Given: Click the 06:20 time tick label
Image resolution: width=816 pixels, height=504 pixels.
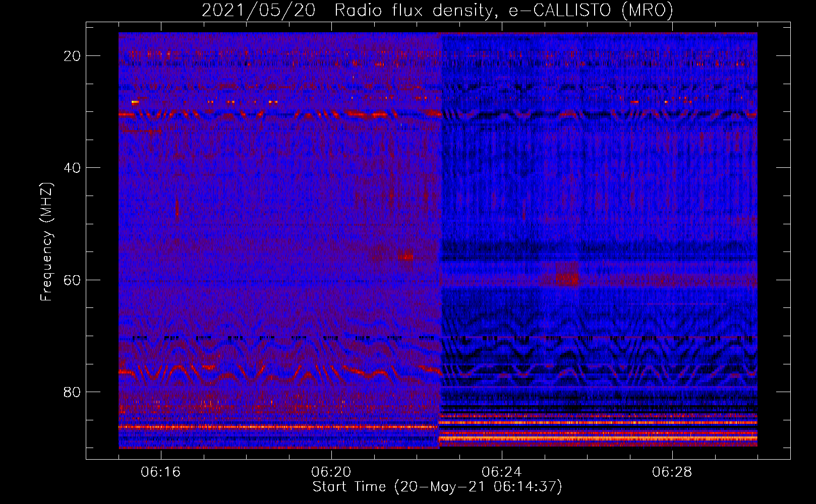Looking at the screenshot, I should 331,472.
